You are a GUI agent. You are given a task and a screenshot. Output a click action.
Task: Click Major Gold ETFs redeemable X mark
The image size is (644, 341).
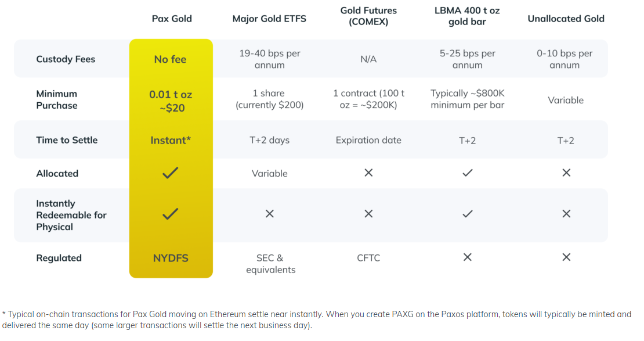(269, 214)
